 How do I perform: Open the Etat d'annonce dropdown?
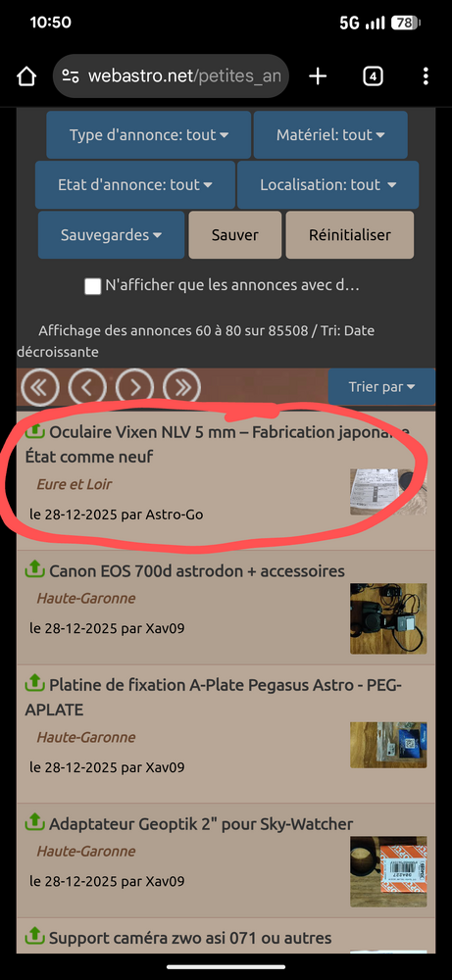point(135,185)
